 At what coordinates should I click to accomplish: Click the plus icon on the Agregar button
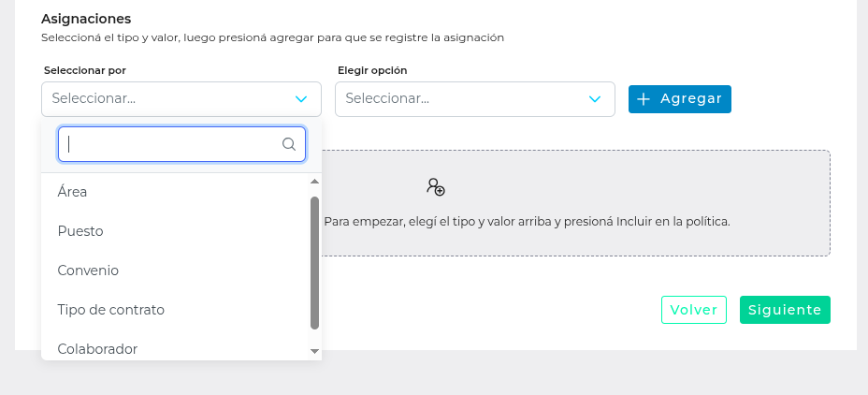644,99
